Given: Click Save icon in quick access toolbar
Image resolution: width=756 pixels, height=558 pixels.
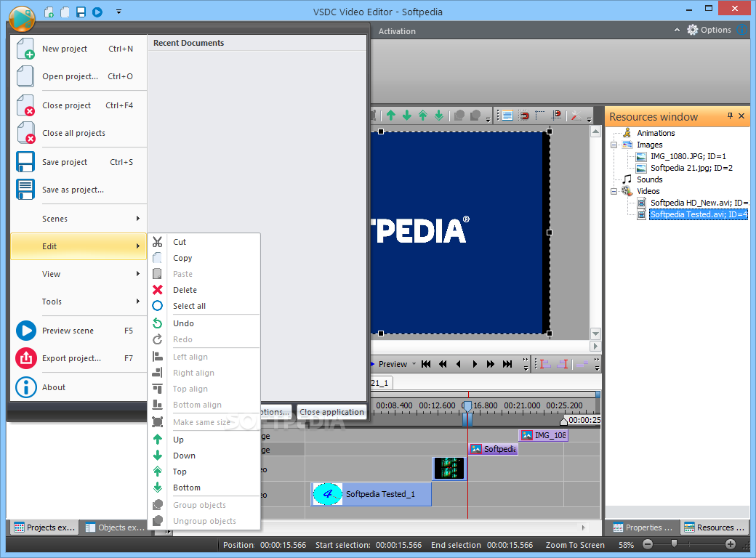Looking at the screenshot, I should (81, 12).
